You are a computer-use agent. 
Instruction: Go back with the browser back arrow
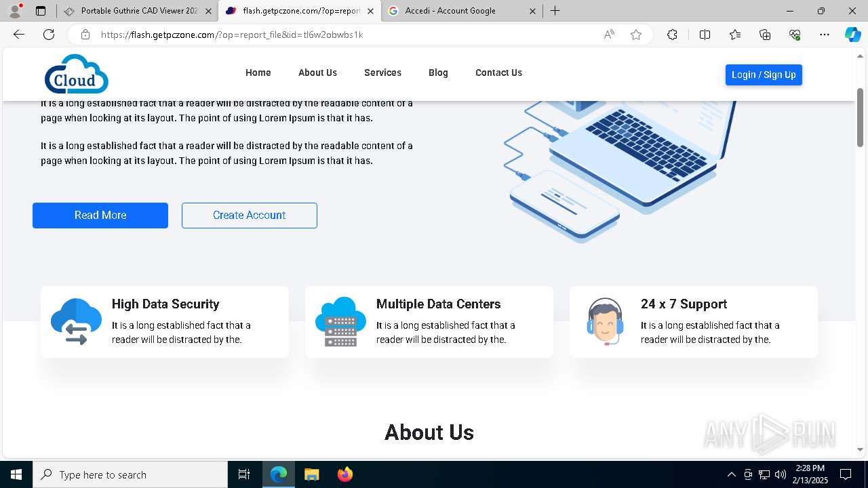point(19,35)
